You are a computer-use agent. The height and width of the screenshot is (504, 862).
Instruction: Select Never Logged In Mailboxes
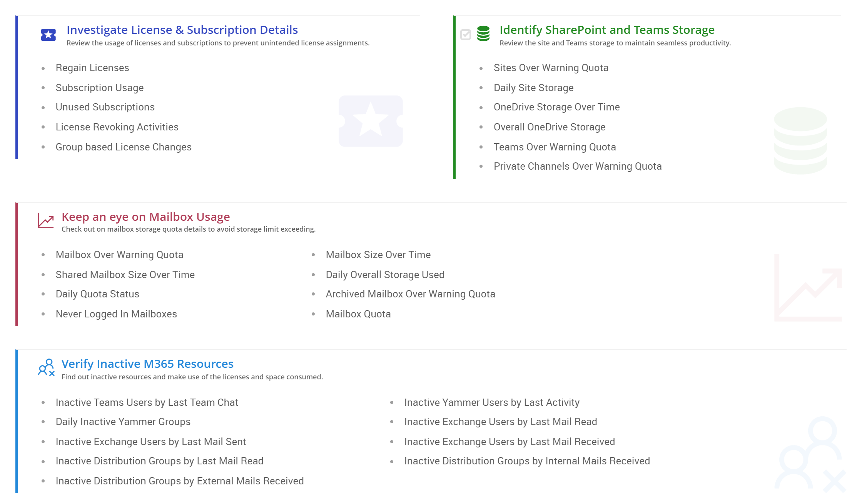(116, 314)
